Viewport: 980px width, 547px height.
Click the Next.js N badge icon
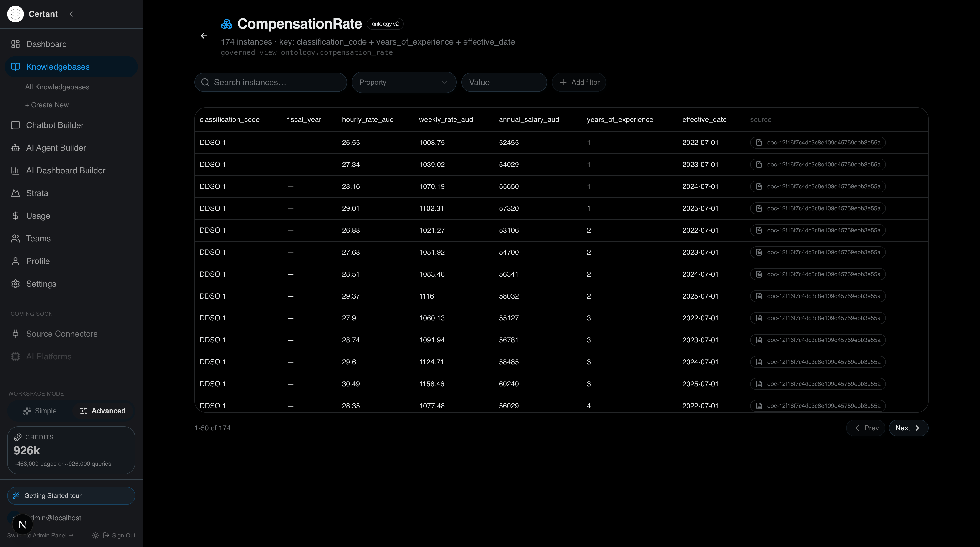click(22, 525)
